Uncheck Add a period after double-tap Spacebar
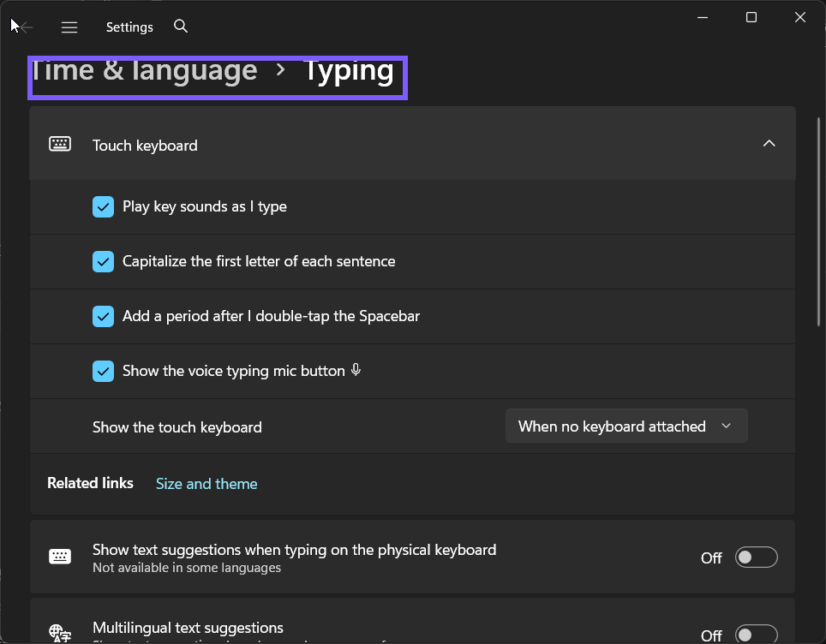 [103, 317]
